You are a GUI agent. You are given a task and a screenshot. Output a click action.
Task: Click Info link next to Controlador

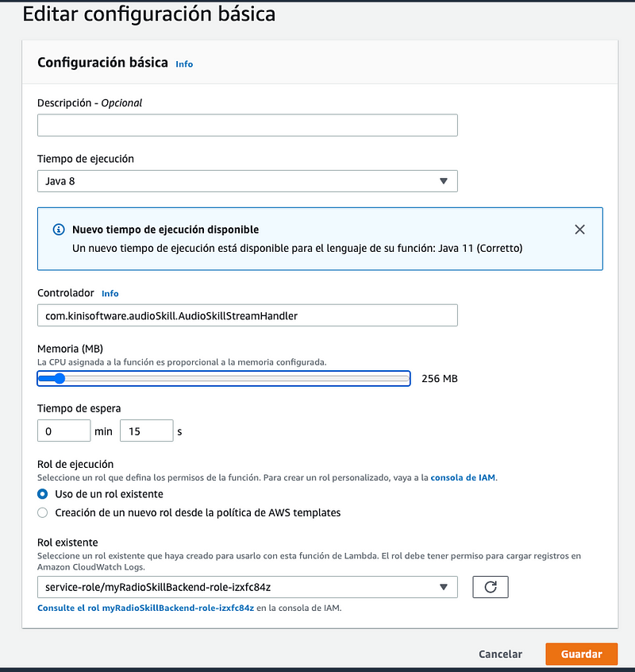pyautogui.click(x=110, y=293)
